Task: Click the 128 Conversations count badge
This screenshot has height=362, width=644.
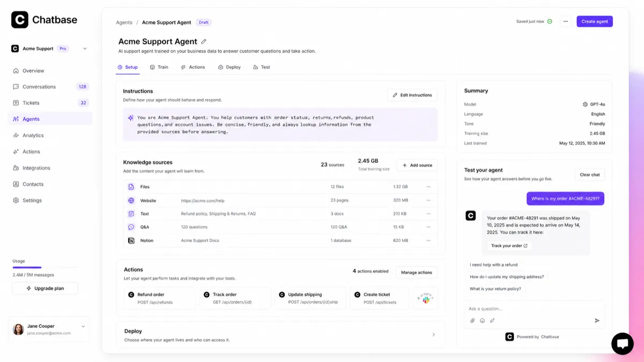Action: (83, 87)
